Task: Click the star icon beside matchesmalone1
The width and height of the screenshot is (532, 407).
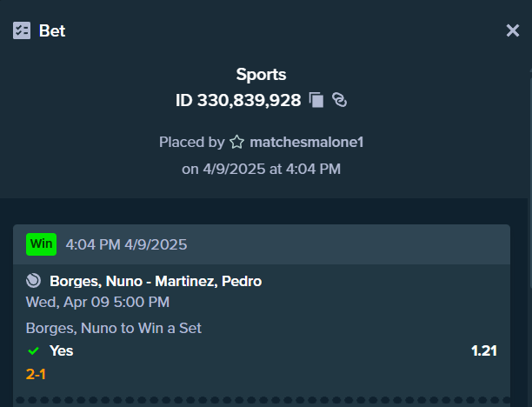Action: coord(236,143)
